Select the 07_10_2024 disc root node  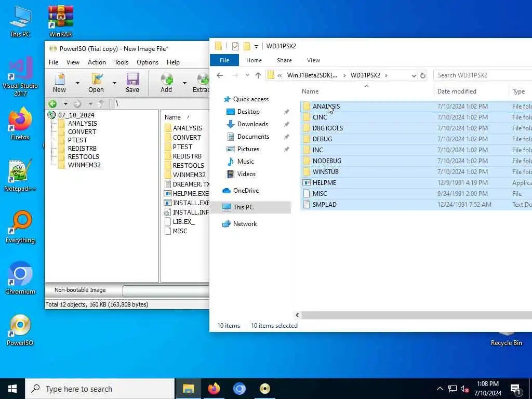point(76,115)
